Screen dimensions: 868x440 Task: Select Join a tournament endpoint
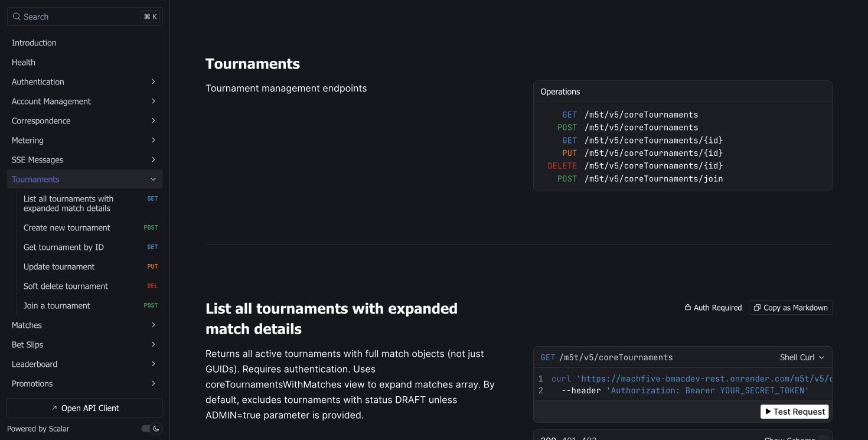tap(90, 305)
